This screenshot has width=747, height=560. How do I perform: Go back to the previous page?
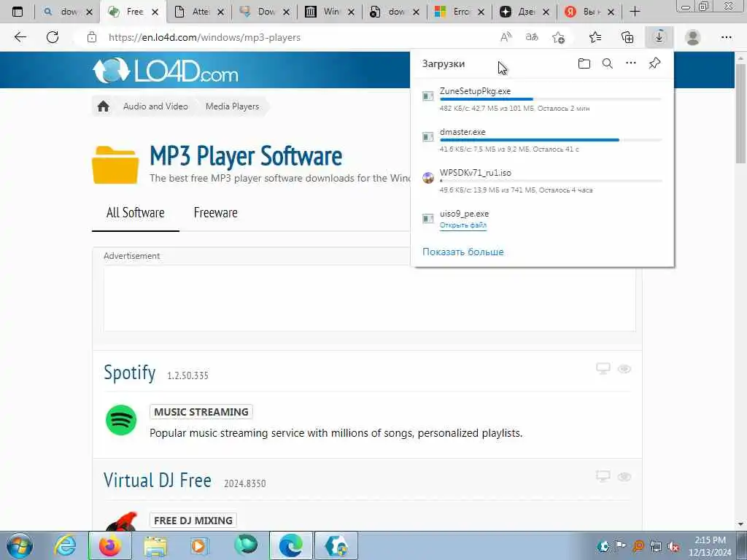pyautogui.click(x=20, y=37)
